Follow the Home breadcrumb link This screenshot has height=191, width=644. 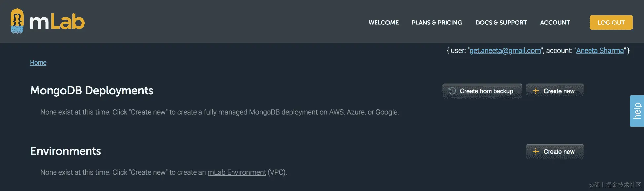pos(38,63)
